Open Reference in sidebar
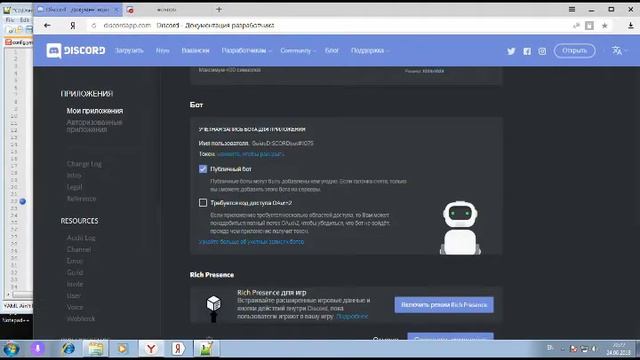 point(81,198)
